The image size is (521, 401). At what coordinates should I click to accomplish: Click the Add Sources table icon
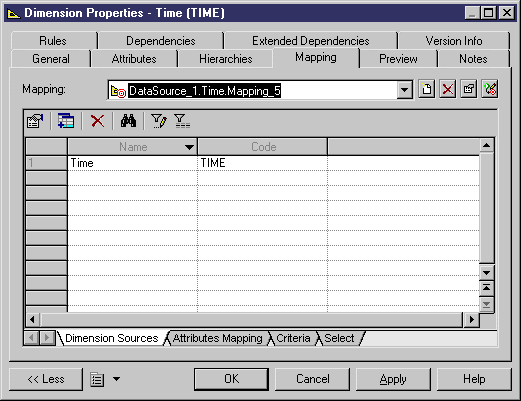click(66, 121)
